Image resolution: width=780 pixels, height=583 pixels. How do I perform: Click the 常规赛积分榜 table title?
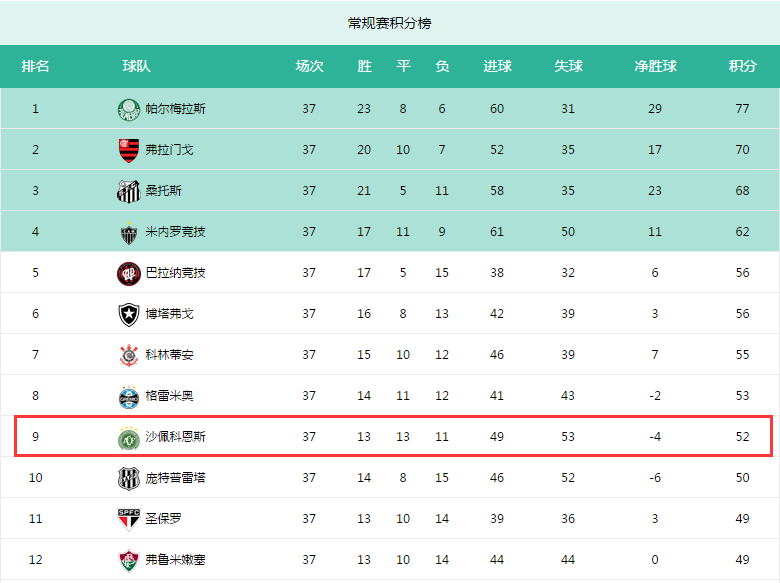[390, 23]
